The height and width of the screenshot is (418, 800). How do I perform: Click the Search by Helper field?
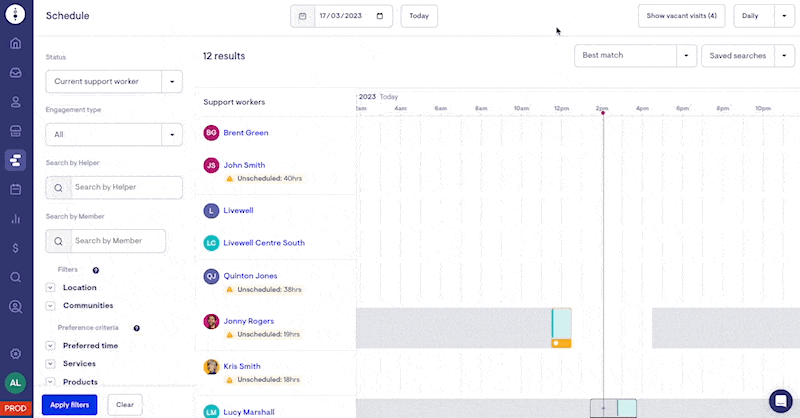(125, 187)
